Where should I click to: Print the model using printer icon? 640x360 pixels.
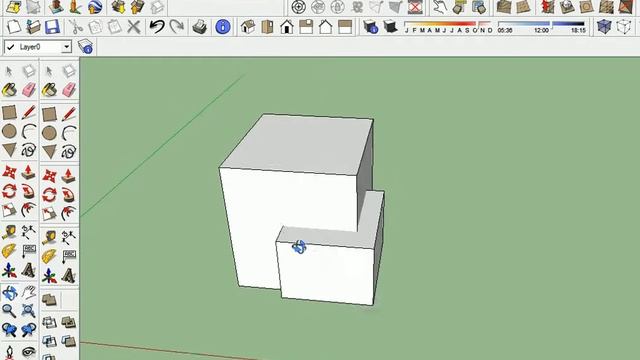(x=200, y=27)
